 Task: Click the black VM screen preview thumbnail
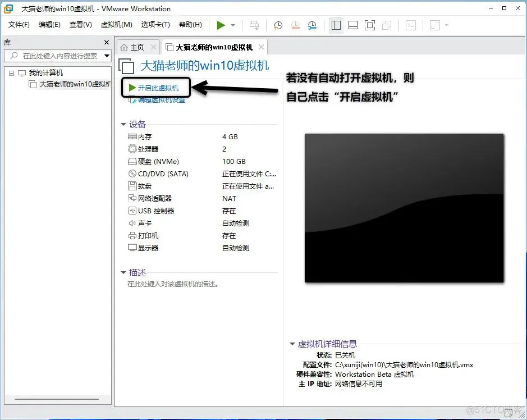tap(404, 208)
